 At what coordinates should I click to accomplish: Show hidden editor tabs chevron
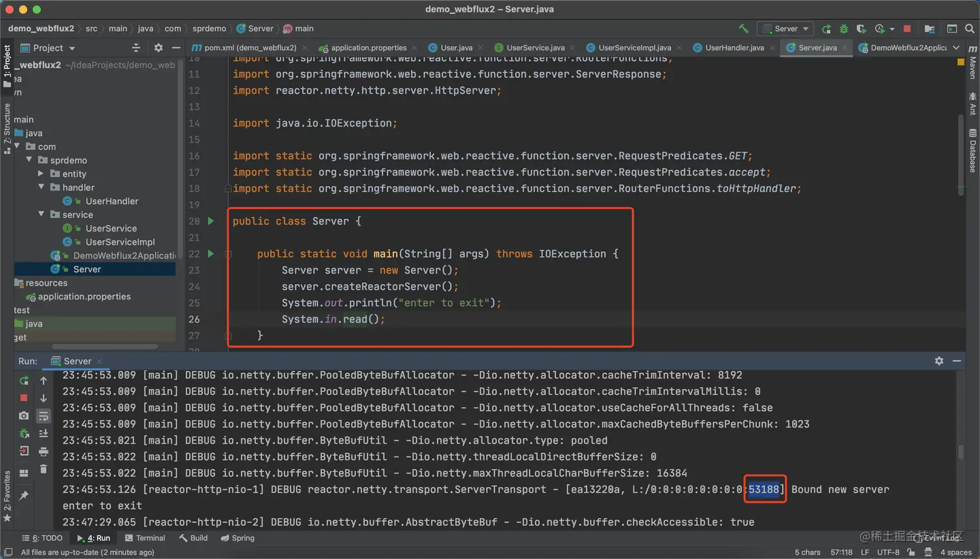pos(956,47)
